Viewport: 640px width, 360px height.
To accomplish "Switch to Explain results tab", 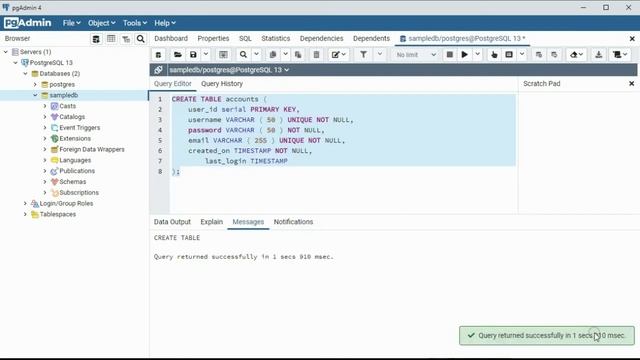I will click(211, 222).
